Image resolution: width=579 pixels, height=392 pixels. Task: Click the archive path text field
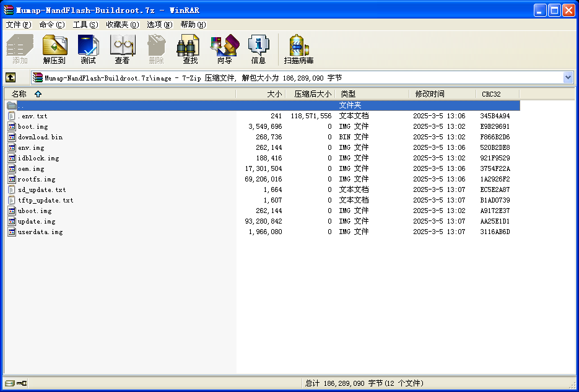[303, 77]
